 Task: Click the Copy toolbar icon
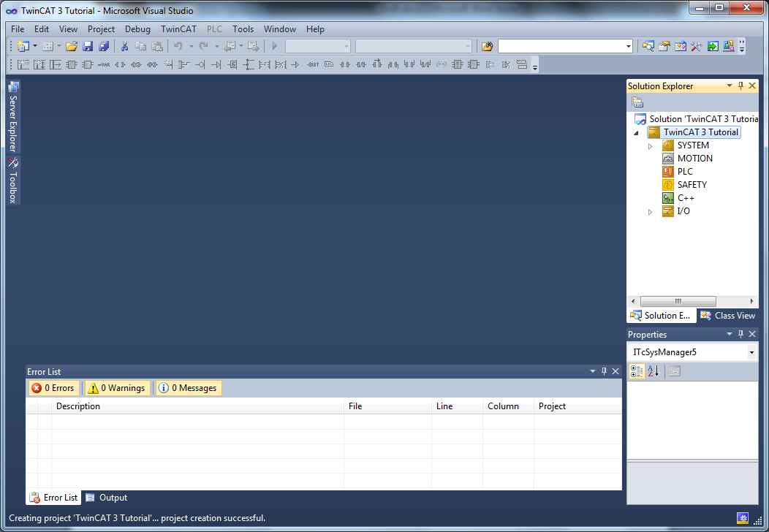click(x=141, y=46)
